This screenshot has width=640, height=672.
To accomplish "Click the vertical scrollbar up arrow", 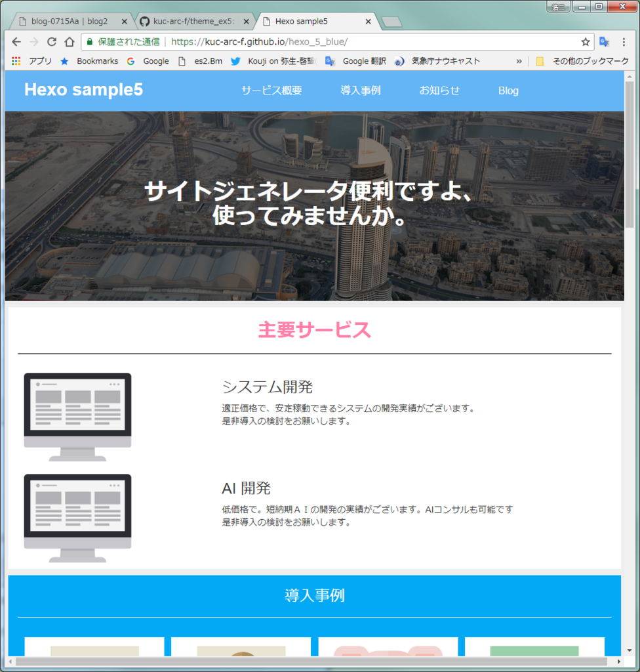I will pyautogui.click(x=630, y=77).
